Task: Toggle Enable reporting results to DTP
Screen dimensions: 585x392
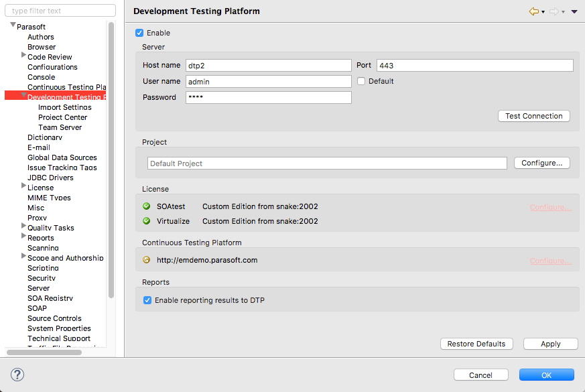Action: tap(147, 300)
